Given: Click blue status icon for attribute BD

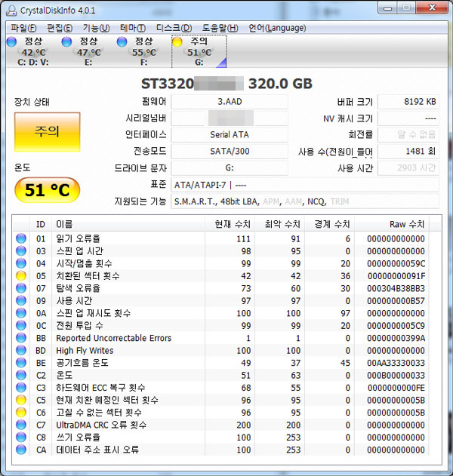Looking at the screenshot, I should pos(21,350).
